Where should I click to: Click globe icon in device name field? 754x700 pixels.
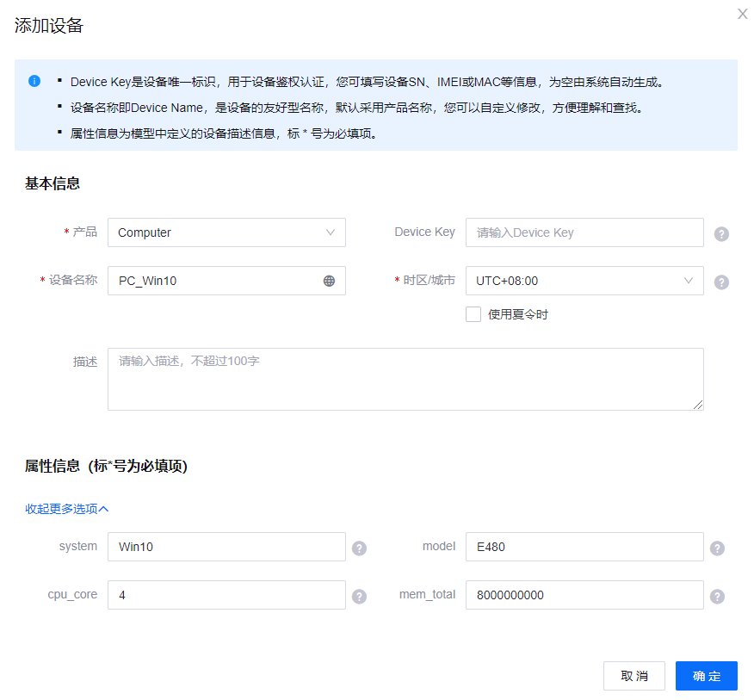329,281
